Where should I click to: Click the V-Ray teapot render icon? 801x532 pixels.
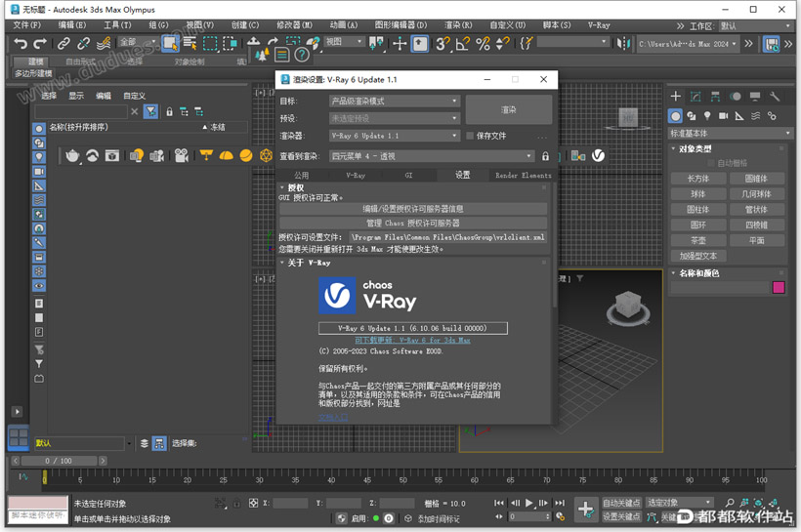72,156
